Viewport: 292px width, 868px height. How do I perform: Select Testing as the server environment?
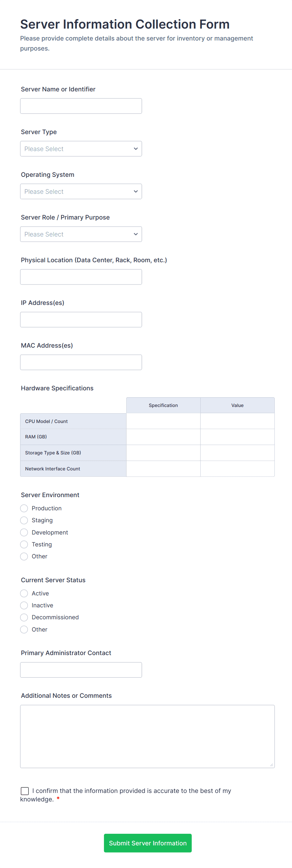tap(24, 544)
